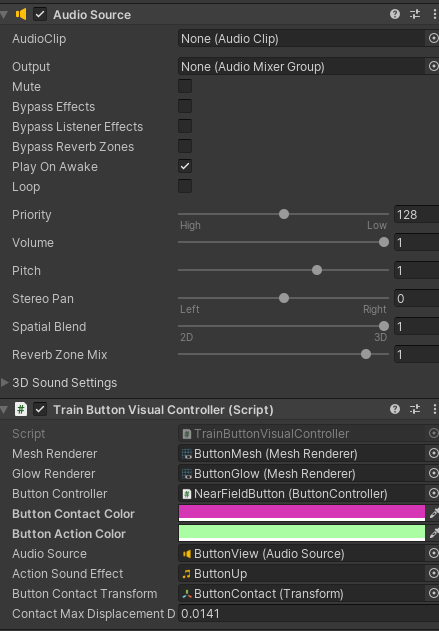Click ButtonContact (Transform) reference

click(x=302, y=594)
